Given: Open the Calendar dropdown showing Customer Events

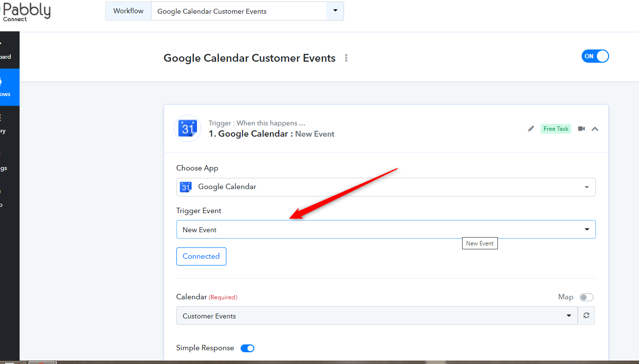Looking at the screenshot, I should (377, 315).
